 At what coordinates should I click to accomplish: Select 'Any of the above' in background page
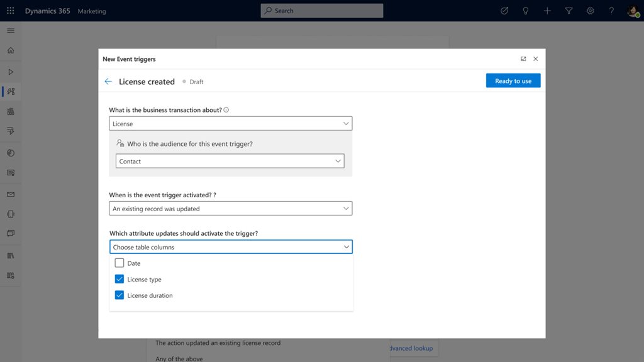179,359
